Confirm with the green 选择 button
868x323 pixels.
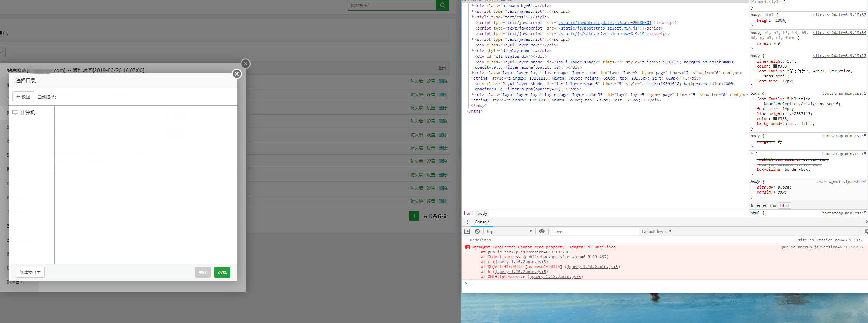tap(222, 272)
